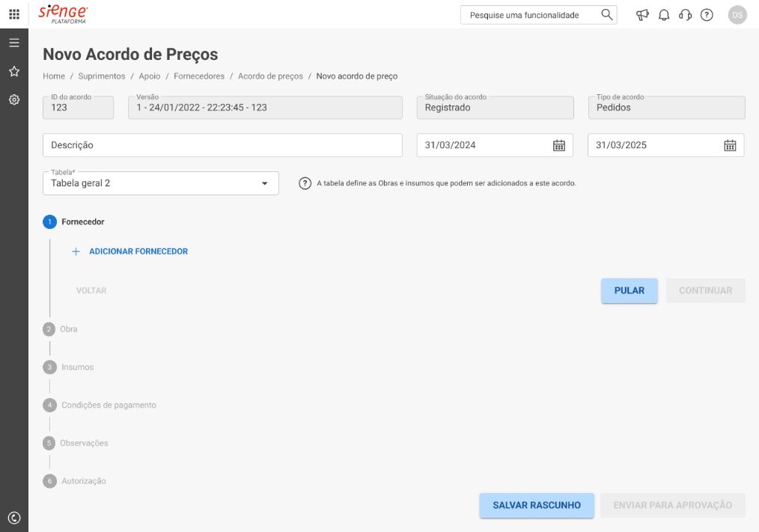Screen dimensions: 759x532
Task: Focus the Descrição input field
Action: 222,145
